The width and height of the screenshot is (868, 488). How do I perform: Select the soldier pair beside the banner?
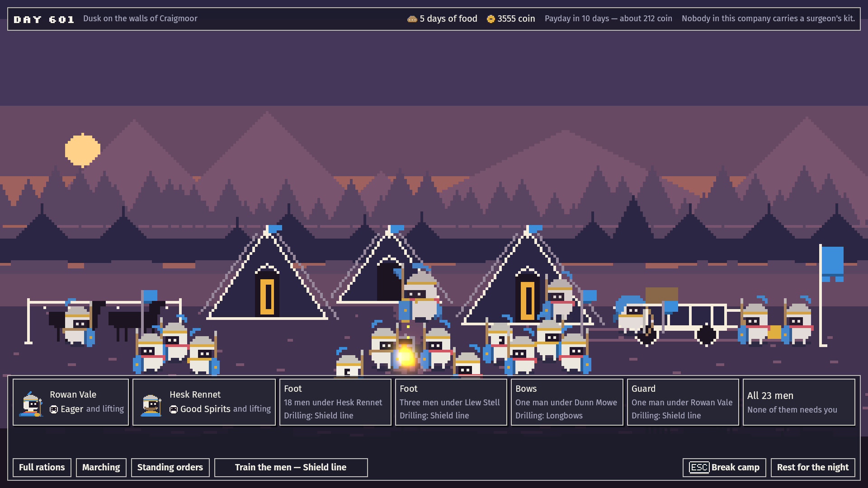point(776,321)
